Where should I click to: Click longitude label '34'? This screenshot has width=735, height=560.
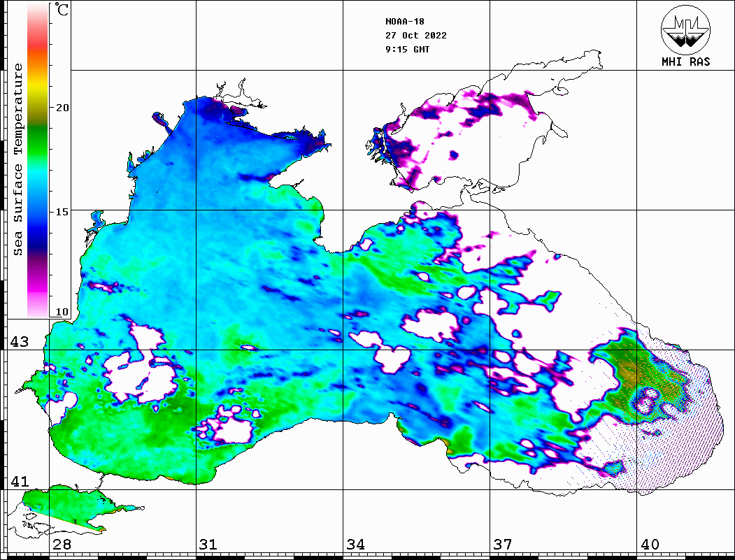[x=355, y=544]
